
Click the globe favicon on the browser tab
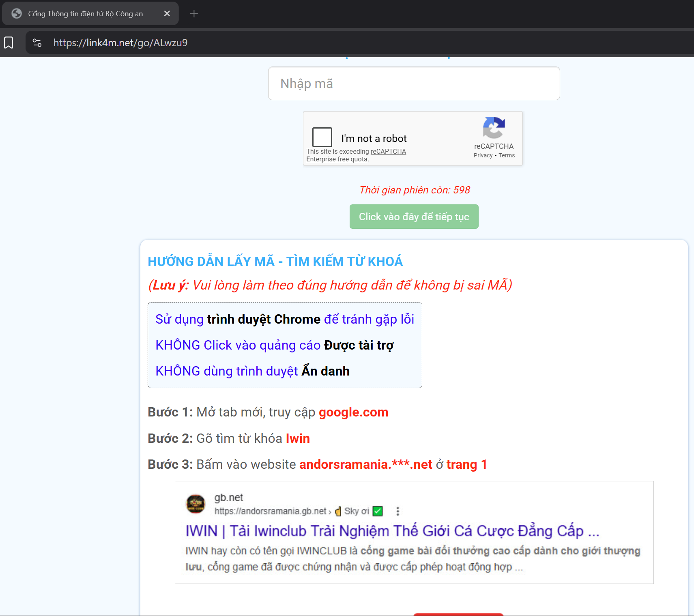coord(17,14)
